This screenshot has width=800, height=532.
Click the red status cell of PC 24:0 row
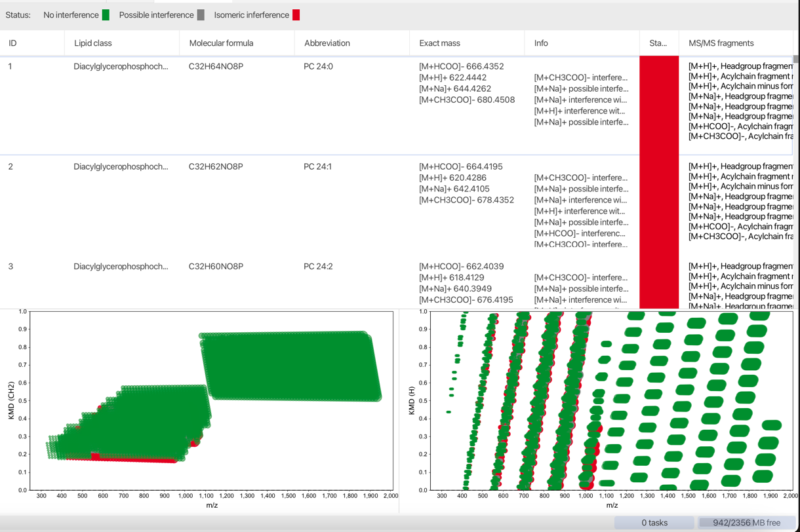(659, 105)
